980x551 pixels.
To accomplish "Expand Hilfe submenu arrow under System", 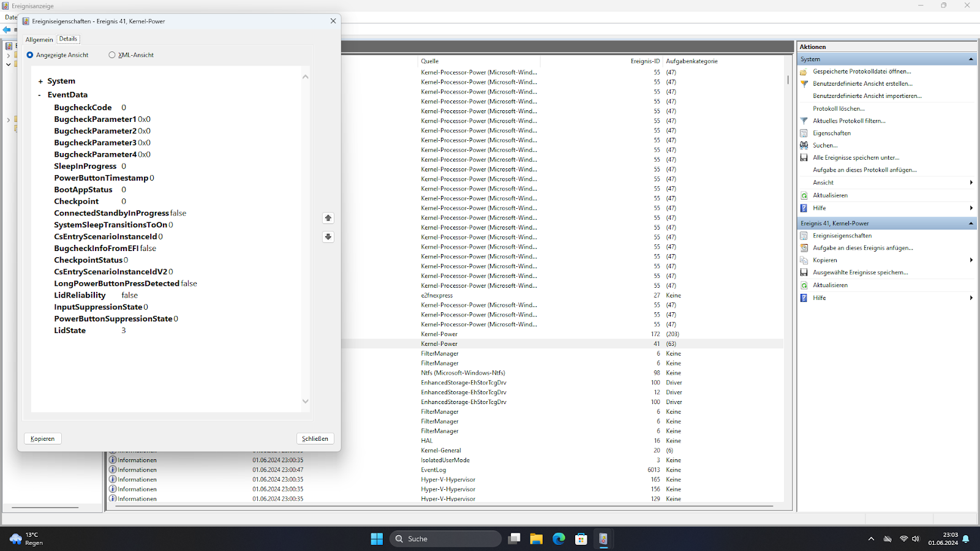I will (x=971, y=208).
